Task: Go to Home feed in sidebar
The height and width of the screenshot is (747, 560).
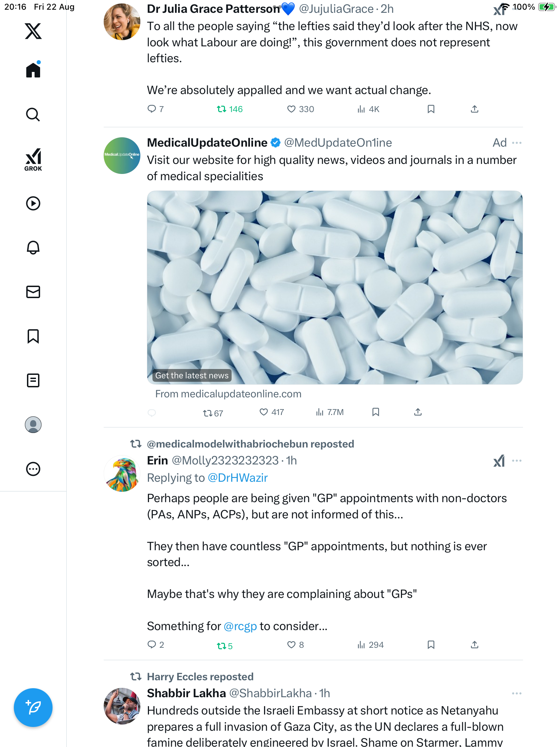Action: [33, 70]
